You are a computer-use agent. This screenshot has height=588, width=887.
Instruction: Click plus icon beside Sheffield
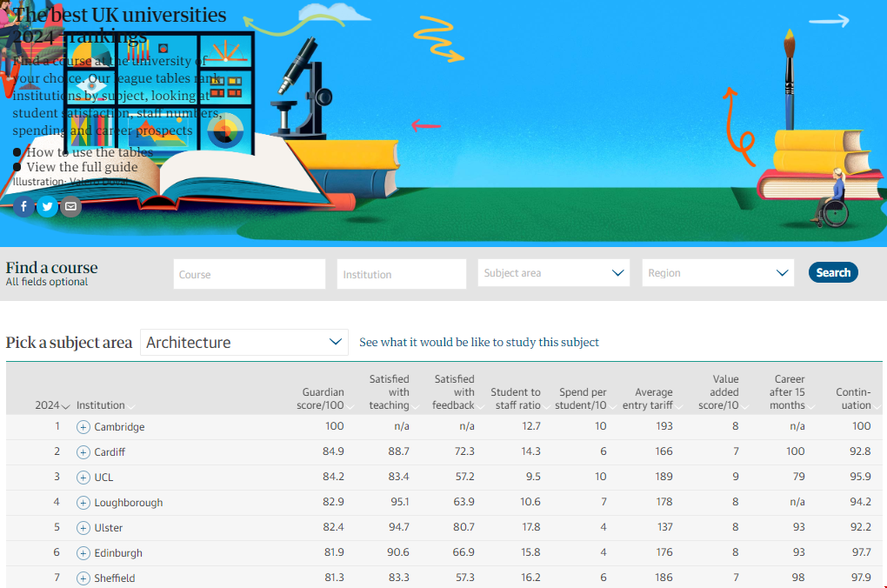click(x=83, y=578)
